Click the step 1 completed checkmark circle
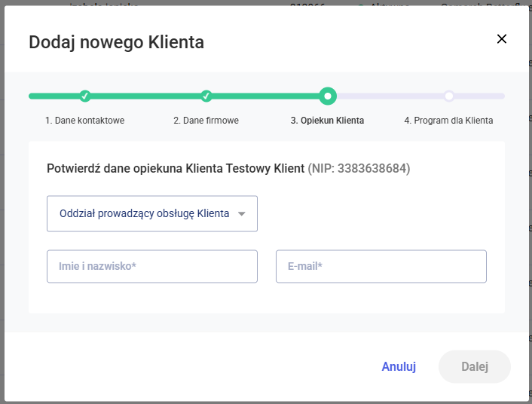Viewport: 532px width, 404px height. coord(85,96)
